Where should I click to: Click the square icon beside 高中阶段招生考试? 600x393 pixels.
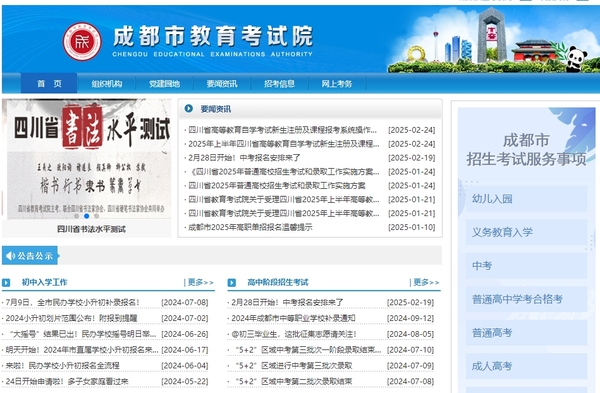(232, 283)
